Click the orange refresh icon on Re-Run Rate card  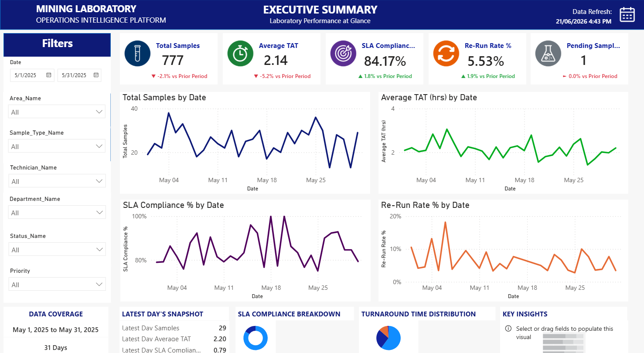[446, 54]
